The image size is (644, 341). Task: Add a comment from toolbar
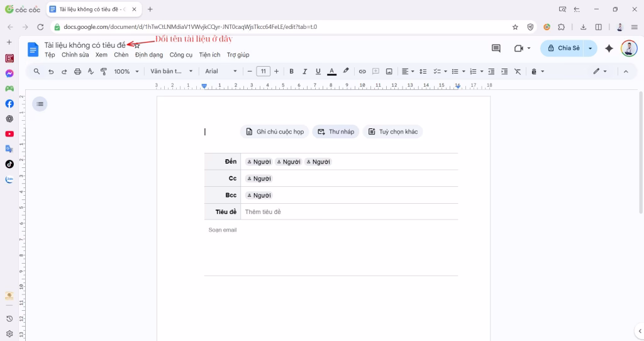375,72
